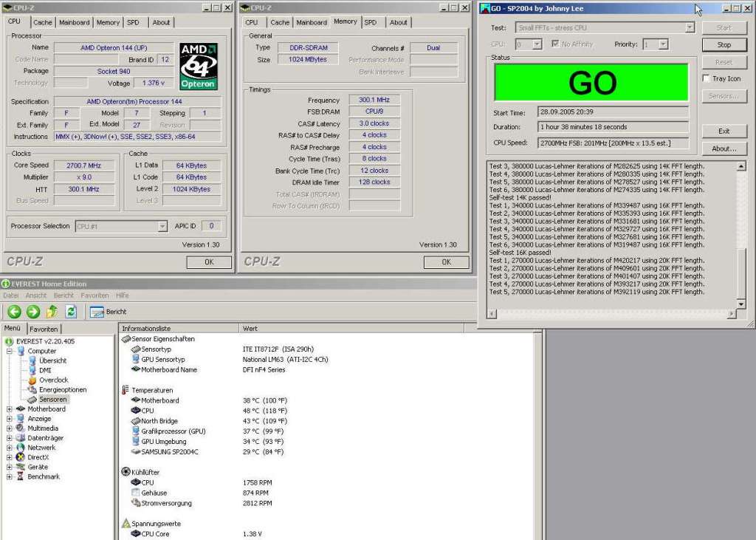Click the EVEREST v2.20.405 root icon

coord(9,341)
